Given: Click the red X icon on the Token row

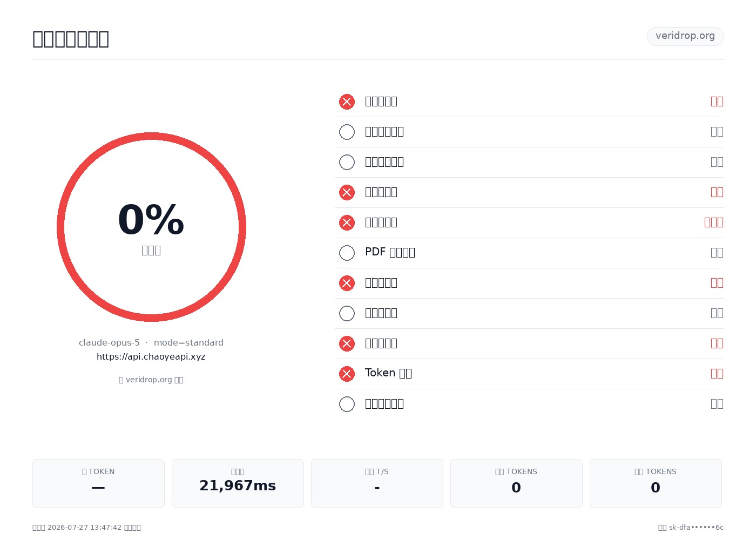Looking at the screenshot, I should click(347, 374).
